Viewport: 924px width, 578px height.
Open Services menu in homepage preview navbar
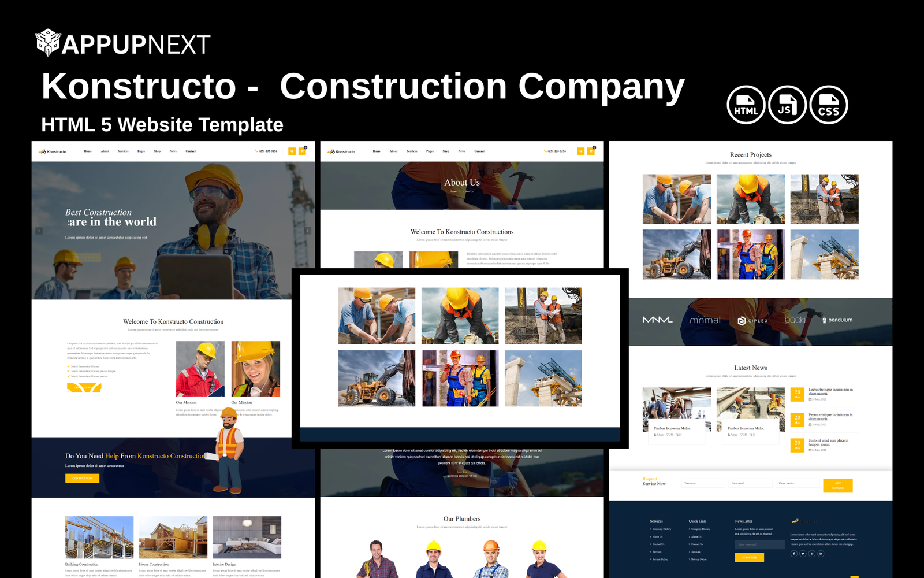(x=123, y=151)
